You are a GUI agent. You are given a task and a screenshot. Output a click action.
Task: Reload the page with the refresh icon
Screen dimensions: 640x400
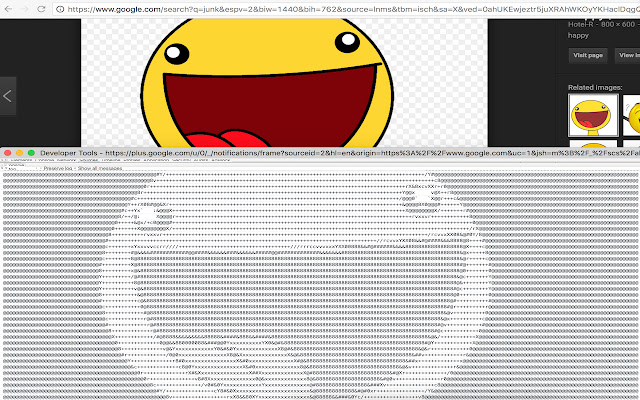[41, 9]
